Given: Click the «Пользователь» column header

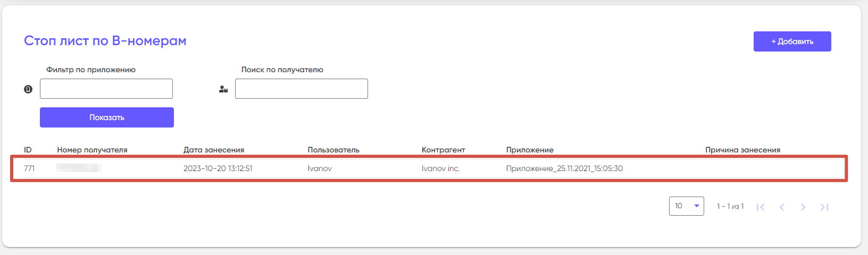Looking at the screenshot, I should point(333,150).
